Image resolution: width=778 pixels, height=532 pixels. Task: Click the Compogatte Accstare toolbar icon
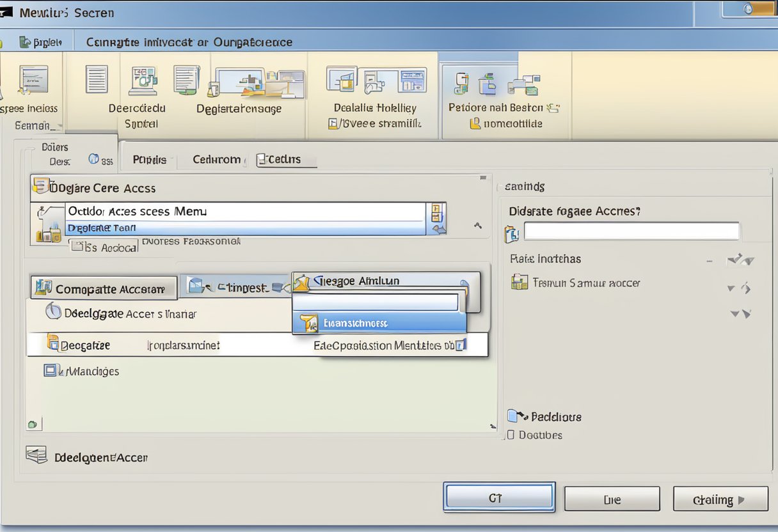pos(102,288)
